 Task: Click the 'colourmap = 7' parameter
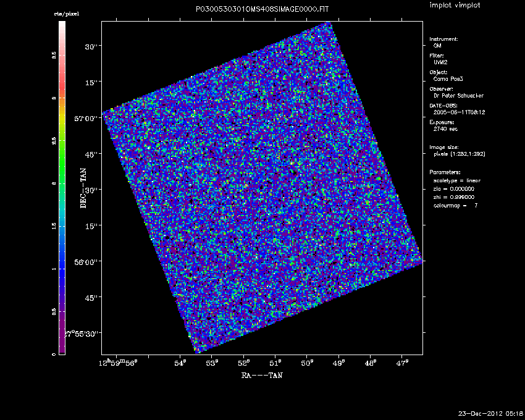tap(455, 206)
